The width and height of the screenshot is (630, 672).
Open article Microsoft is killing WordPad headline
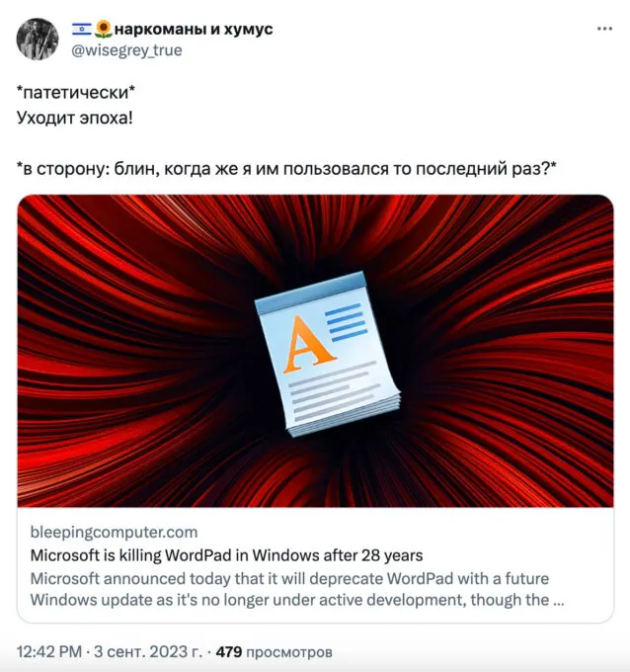(x=226, y=555)
